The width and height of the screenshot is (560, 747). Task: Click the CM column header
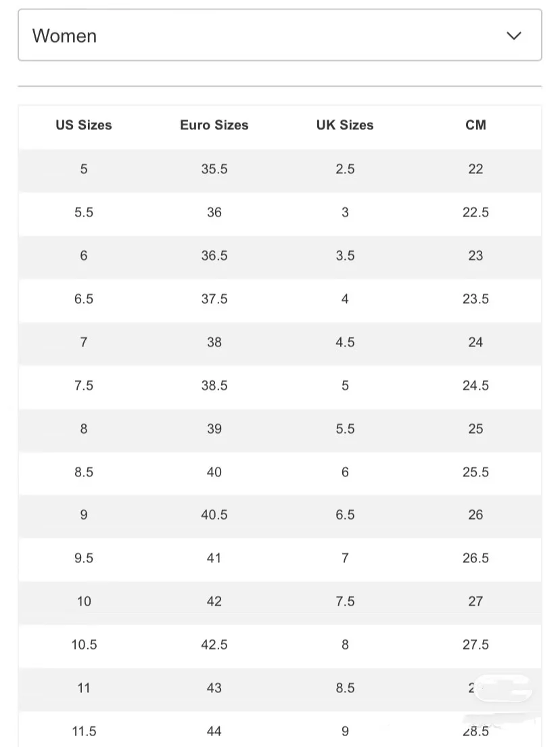click(x=475, y=124)
